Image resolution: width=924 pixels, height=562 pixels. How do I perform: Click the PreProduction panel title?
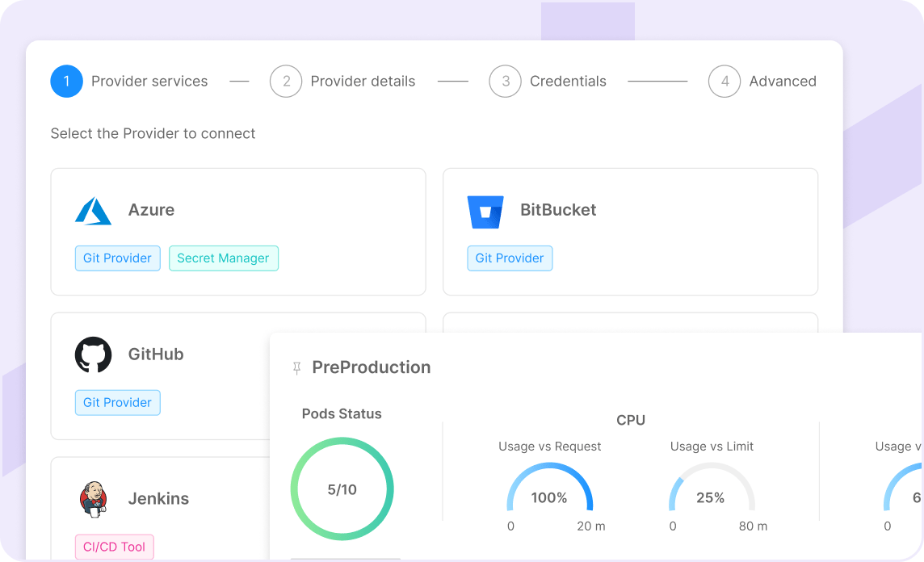[x=372, y=367]
